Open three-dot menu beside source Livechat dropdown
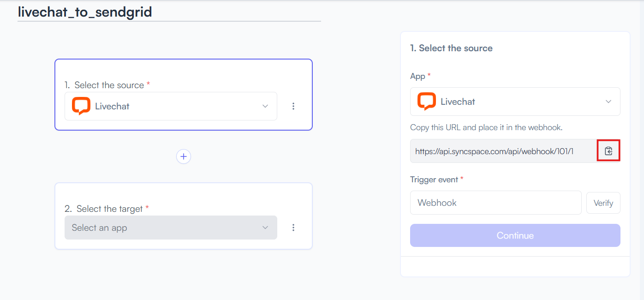Screen dimensions: 644x300 point(293,106)
